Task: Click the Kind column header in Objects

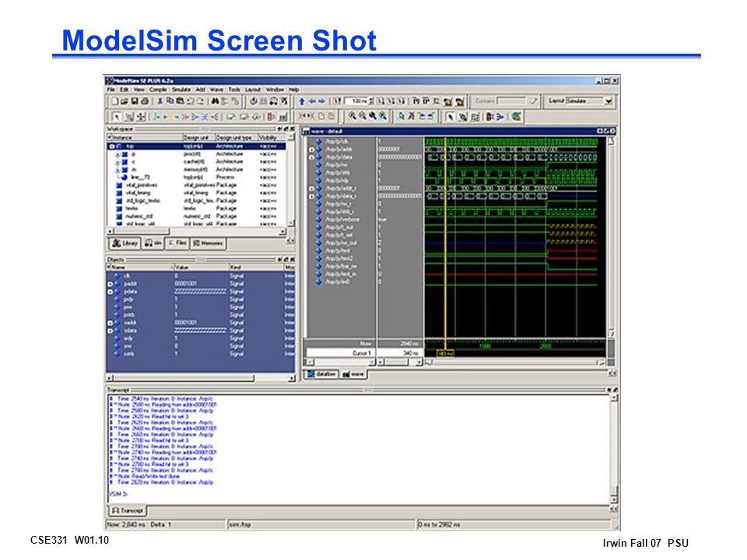Action: point(256,268)
